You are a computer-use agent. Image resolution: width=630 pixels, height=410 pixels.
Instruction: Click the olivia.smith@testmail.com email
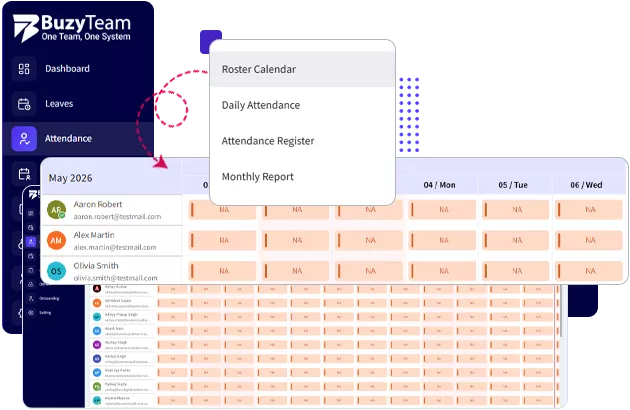pos(115,278)
